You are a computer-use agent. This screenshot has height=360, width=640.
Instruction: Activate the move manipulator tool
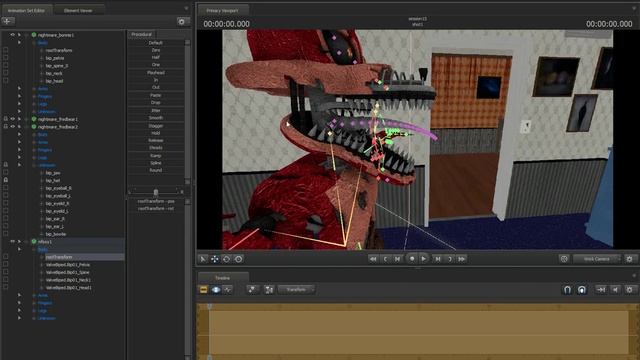pos(215,259)
